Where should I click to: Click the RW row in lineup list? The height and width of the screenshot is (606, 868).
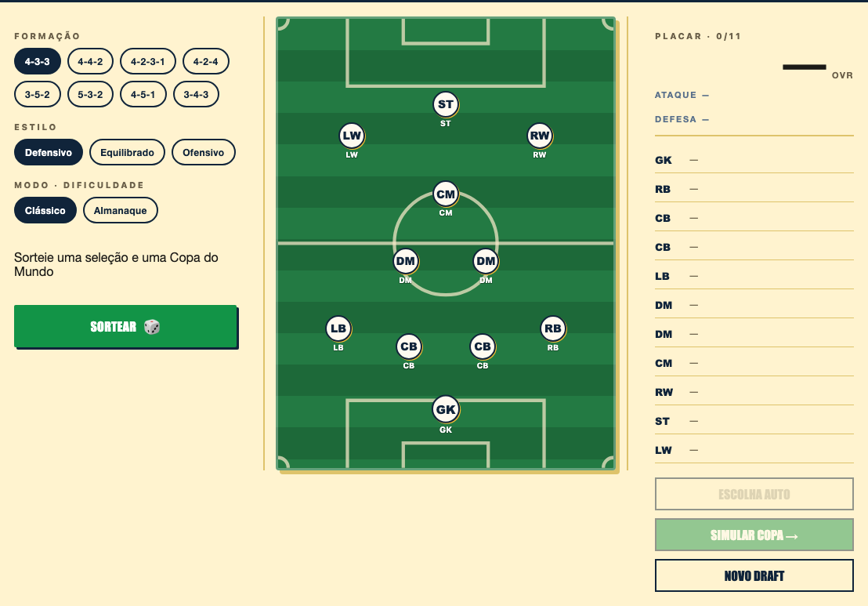click(x=754, y=392)
